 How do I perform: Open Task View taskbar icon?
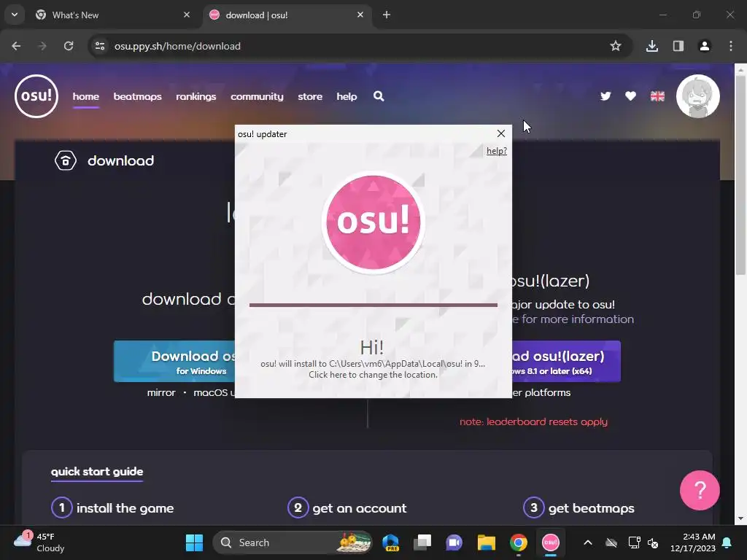[422, 542]
